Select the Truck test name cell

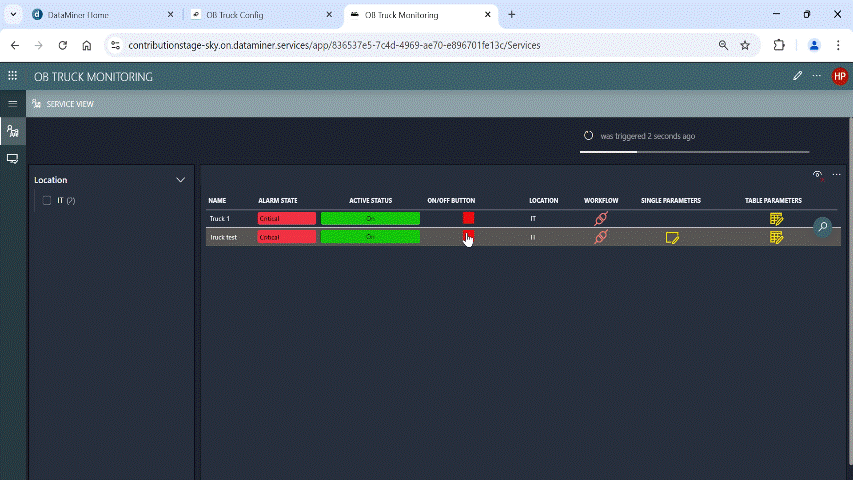[x=224, y=237]
